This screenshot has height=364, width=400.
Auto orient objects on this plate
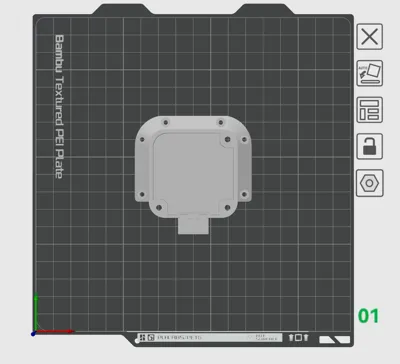(x=370, y=73)
